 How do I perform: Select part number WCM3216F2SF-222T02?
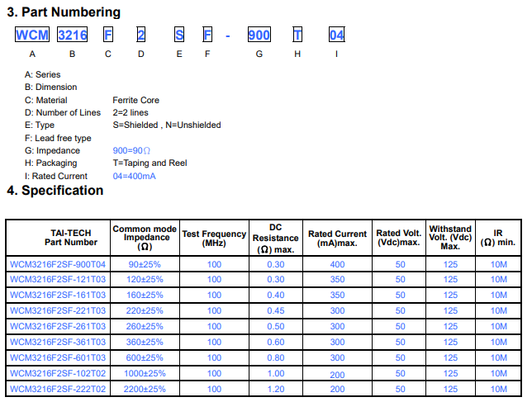coord(58,389)
